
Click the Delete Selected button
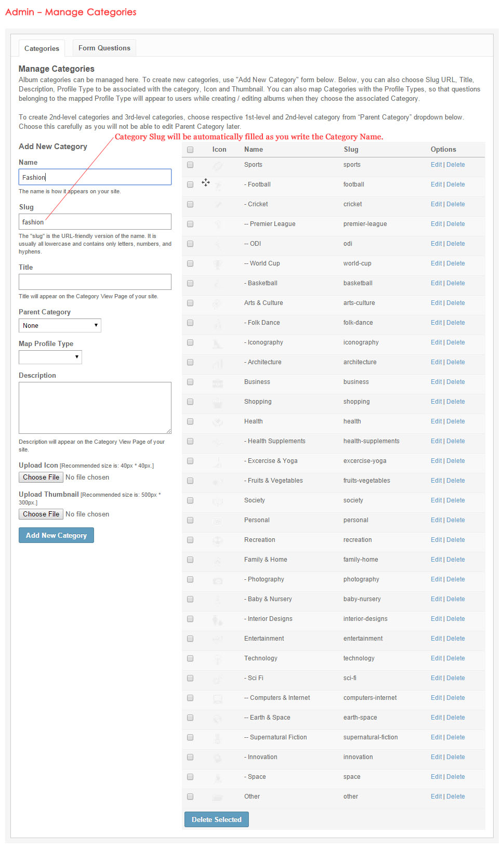click(217, 819)
